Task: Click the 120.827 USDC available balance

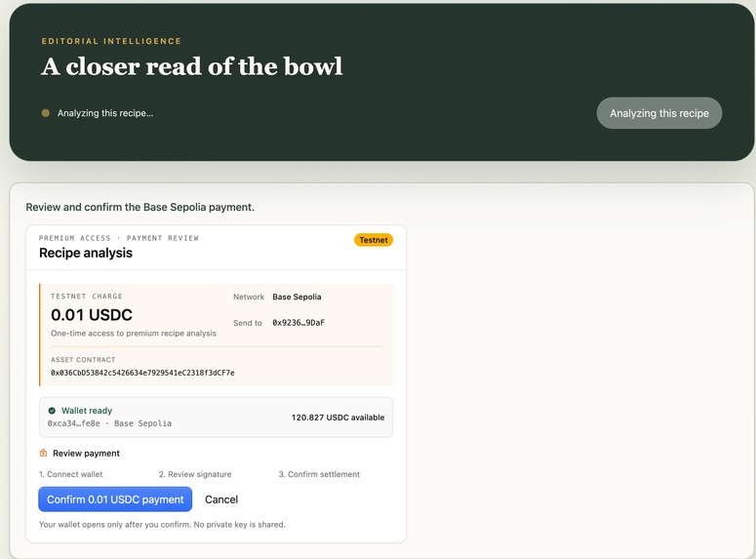Action: pos(338,418)
